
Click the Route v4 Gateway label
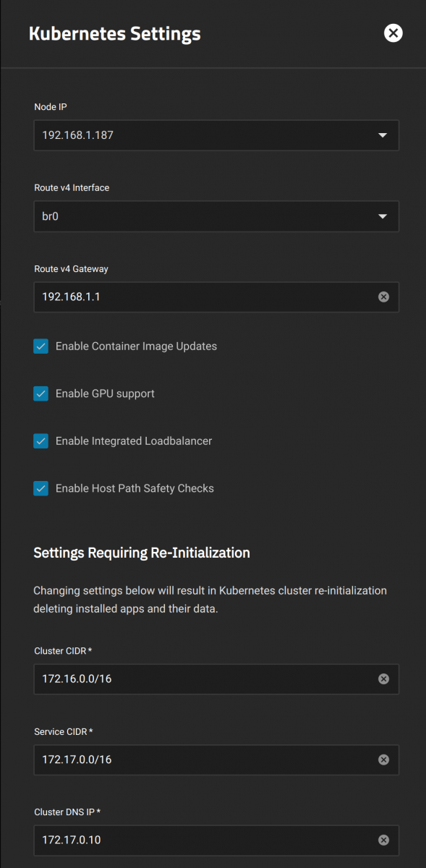71,269
